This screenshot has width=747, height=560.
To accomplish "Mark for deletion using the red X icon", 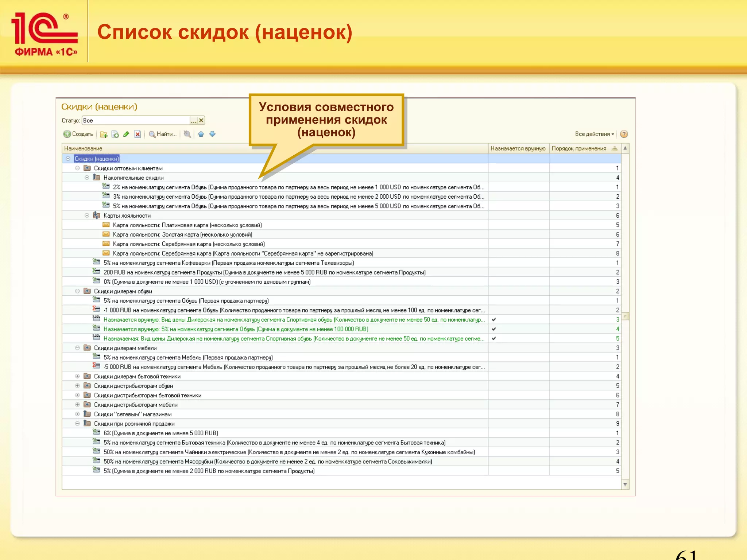I will pos(138,134).
